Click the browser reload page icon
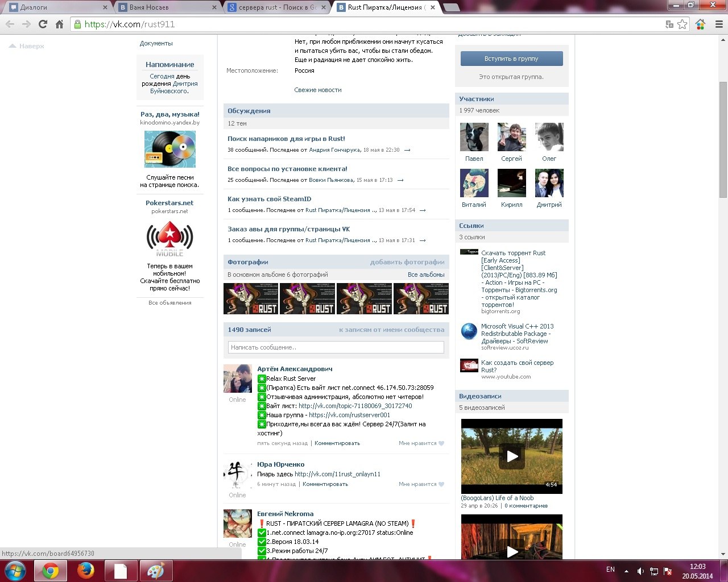 (x=43, y=24)
